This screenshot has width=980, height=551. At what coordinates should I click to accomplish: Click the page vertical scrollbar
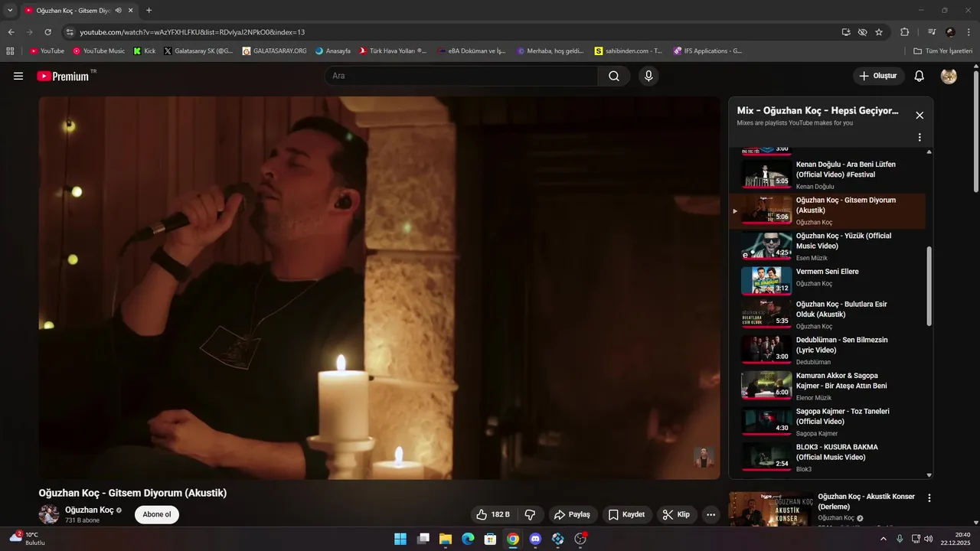pos(975,130)
